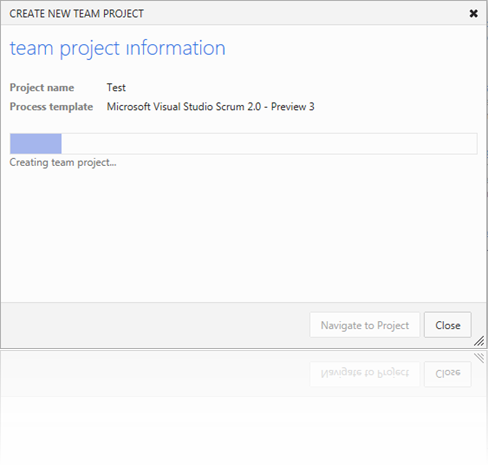This screenshot has height=465, width=488.
Task: Click the filled blue portion of the progress bar
Action: [x=36, y=144]
